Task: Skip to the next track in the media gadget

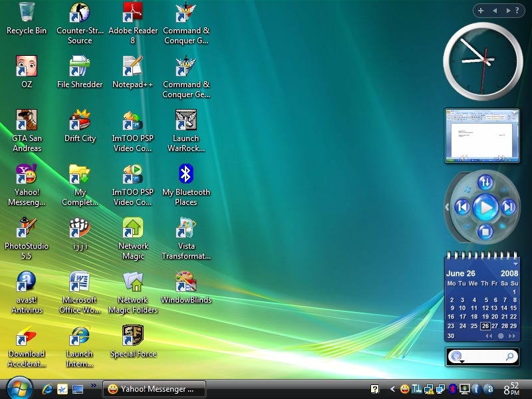Action: [508, 207]
